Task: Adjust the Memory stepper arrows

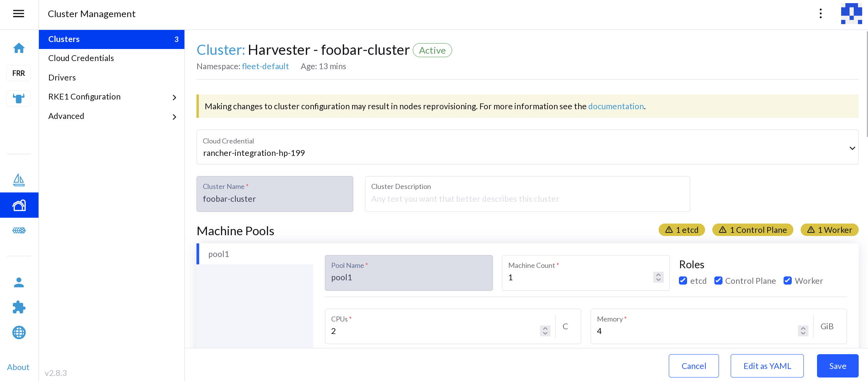Action: point(803,331)
